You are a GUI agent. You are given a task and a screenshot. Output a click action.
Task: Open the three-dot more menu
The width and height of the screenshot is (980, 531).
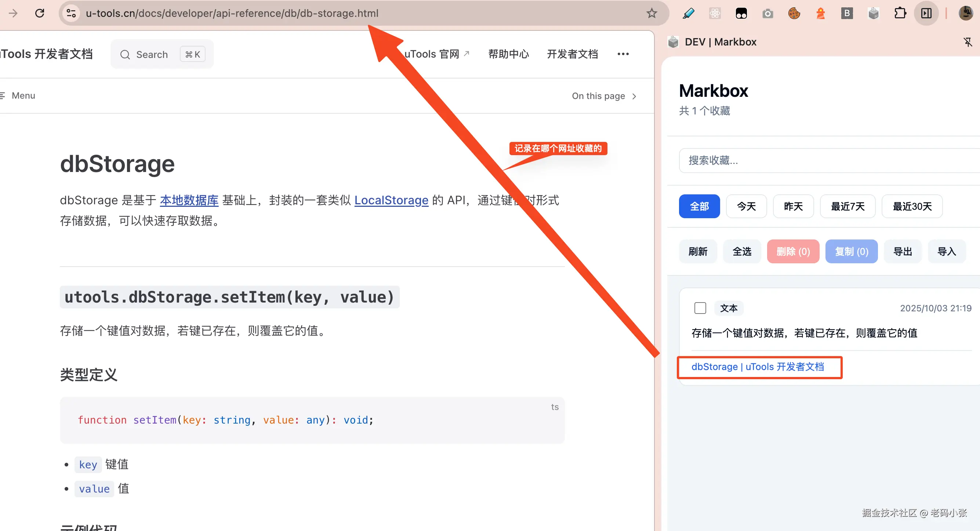coord(623,54)
